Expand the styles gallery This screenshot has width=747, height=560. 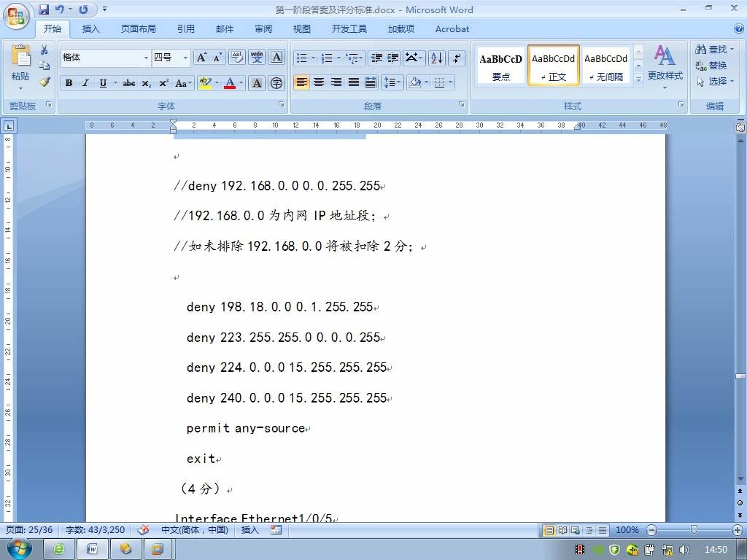tap(639, 79)
